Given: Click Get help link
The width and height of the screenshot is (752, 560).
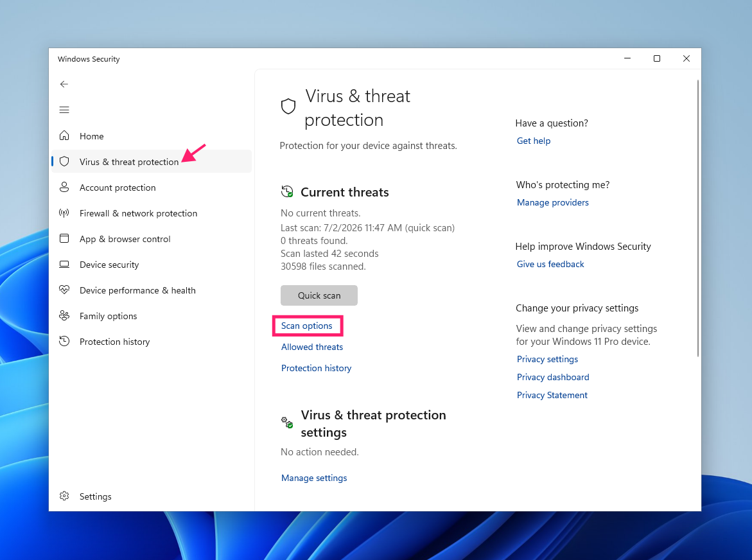Looking at the screenshot, I should (x=533, y=141).
